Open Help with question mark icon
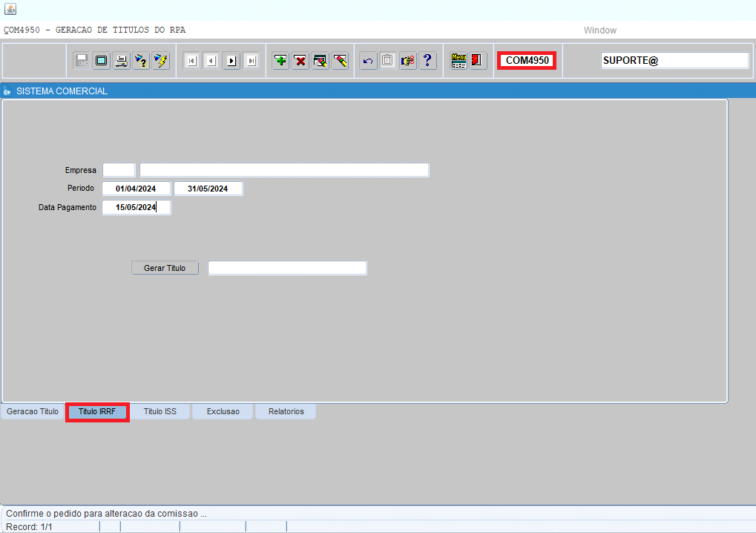The height and width of the screenshot is (533, 756). (x=427, y=61)
